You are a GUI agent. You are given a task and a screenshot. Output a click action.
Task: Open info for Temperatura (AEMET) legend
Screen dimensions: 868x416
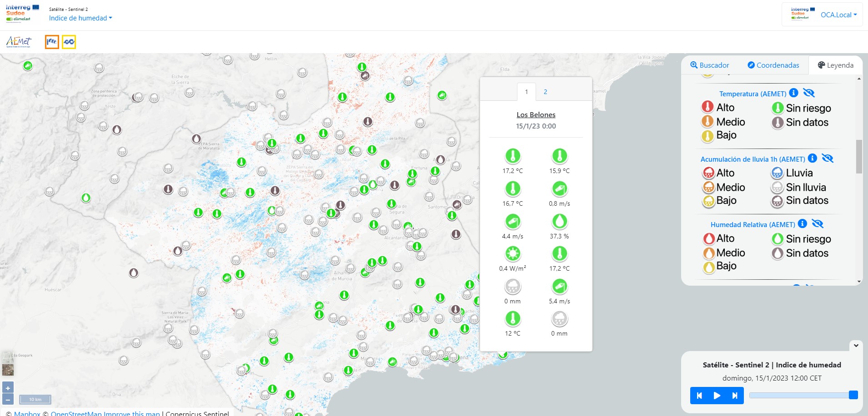tap(793, 93)
